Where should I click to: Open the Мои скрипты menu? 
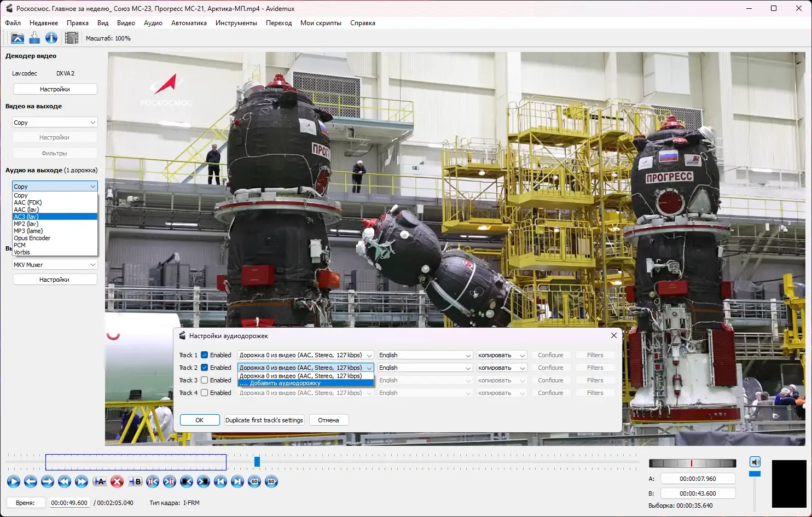point(321,23)
